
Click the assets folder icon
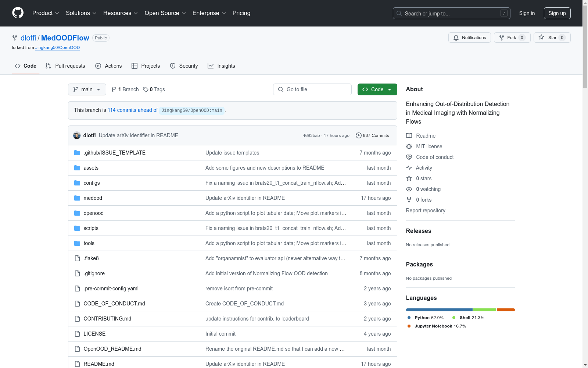[77, 168]
